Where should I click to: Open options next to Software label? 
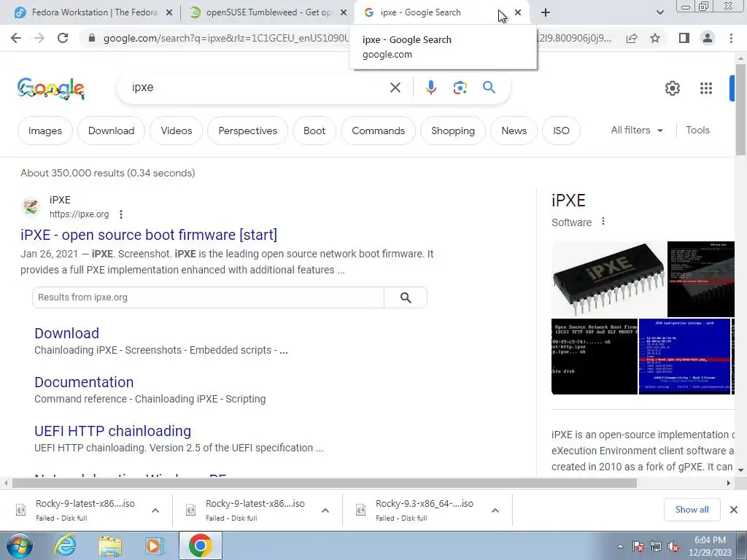[x=603, y=222]
